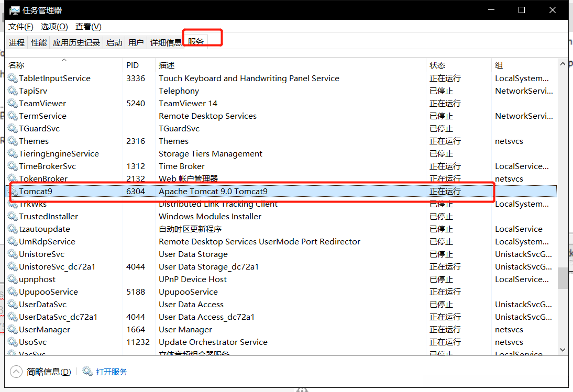The width and height of the screenshot is (573, 392).
Task: Click the gear icon beside TapiSrv
Action: [13, 91]
